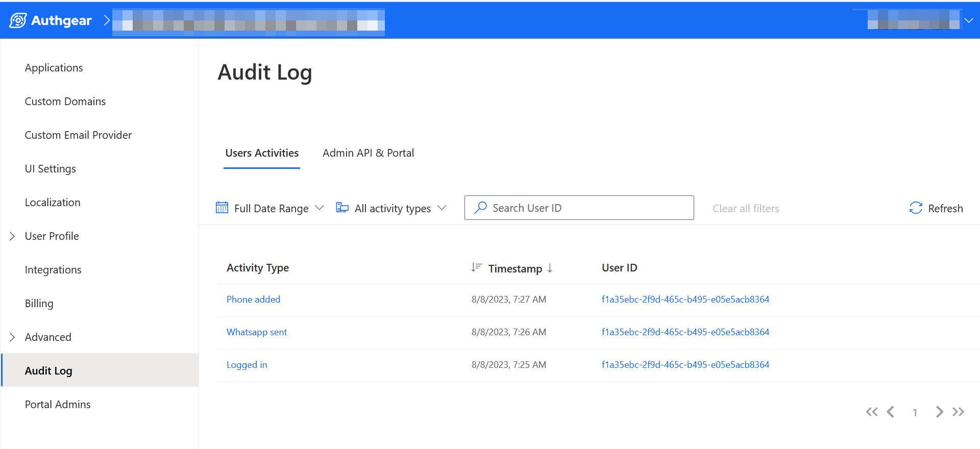The image size is (980, 449).
Task: Expand the User Profile sidebar section
Action: coord(12,236)
